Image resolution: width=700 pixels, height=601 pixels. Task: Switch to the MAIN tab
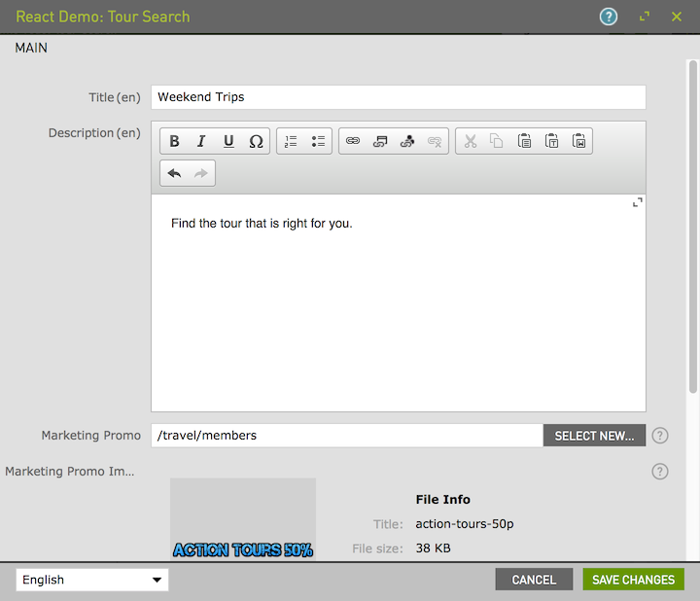(31, 48)
